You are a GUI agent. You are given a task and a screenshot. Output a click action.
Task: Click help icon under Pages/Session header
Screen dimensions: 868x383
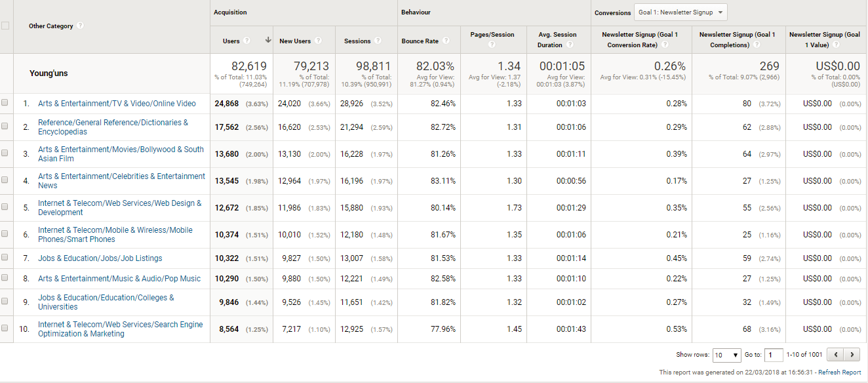pyautogui.click(x=492, y=45)
